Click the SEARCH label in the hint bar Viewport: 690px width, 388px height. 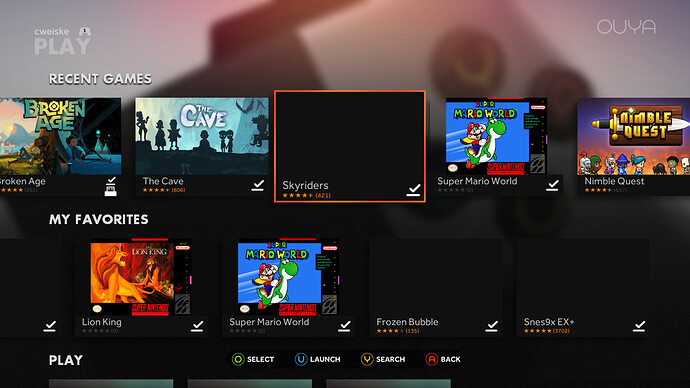coord(391,359)
